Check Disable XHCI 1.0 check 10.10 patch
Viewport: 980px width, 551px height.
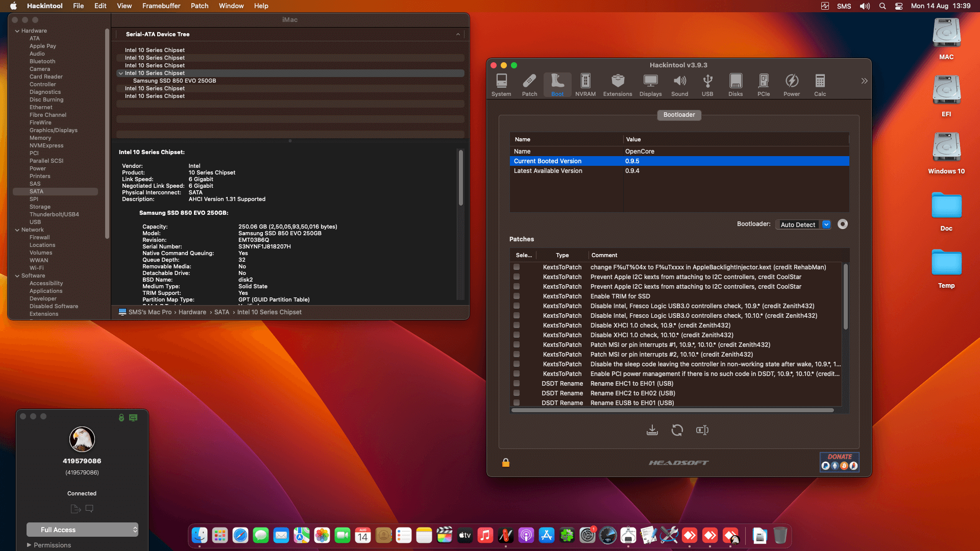point(517,335)
